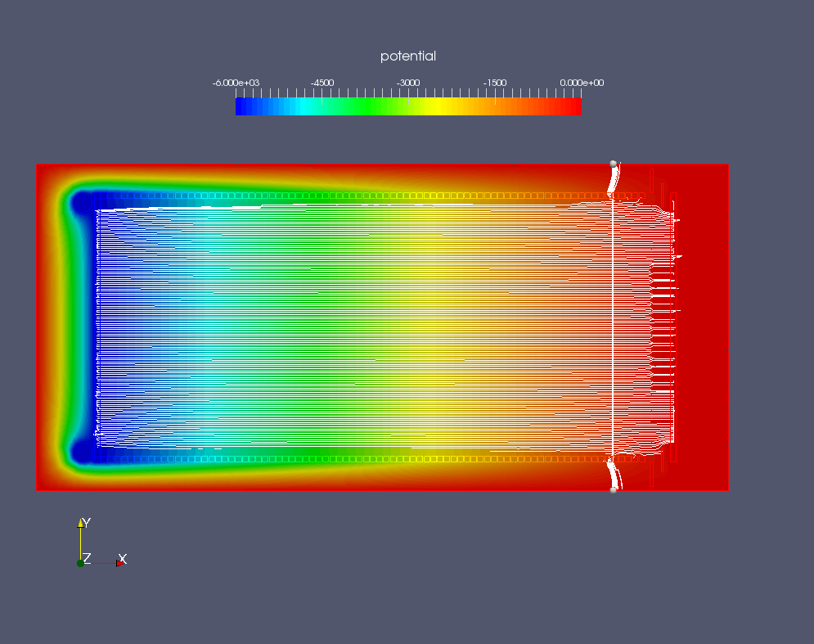Click the -6.000e+03 label on color legend
814x644 pixels.
point(236,83)
